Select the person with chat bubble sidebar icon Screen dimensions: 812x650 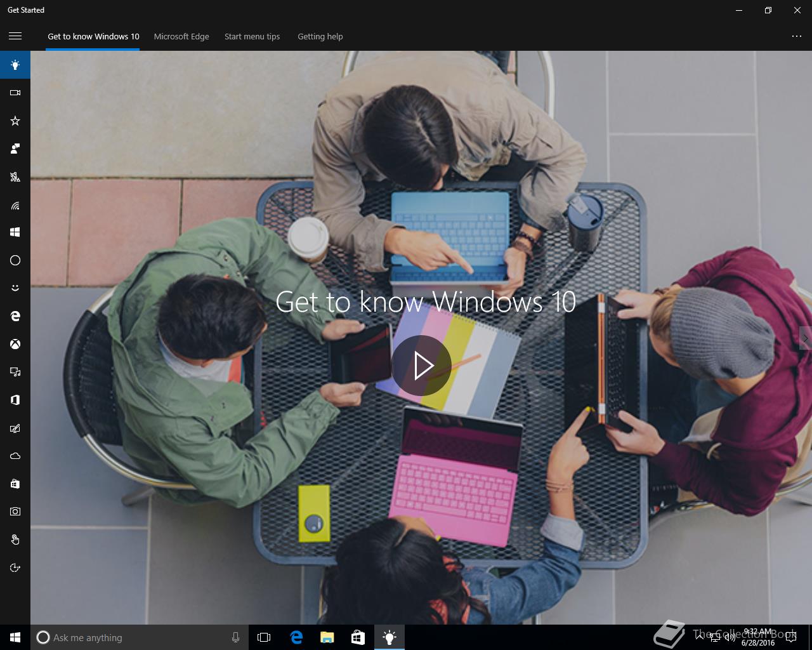point(15,149)
